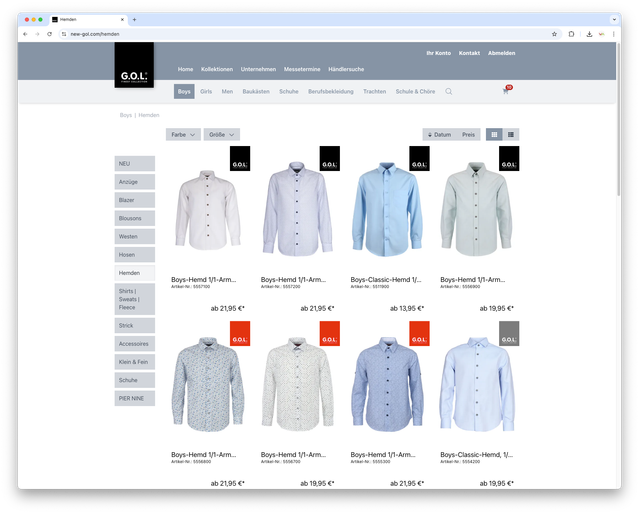Open the shopping cart icon
This screenshot has width=640, height=514.
[506, 92]
